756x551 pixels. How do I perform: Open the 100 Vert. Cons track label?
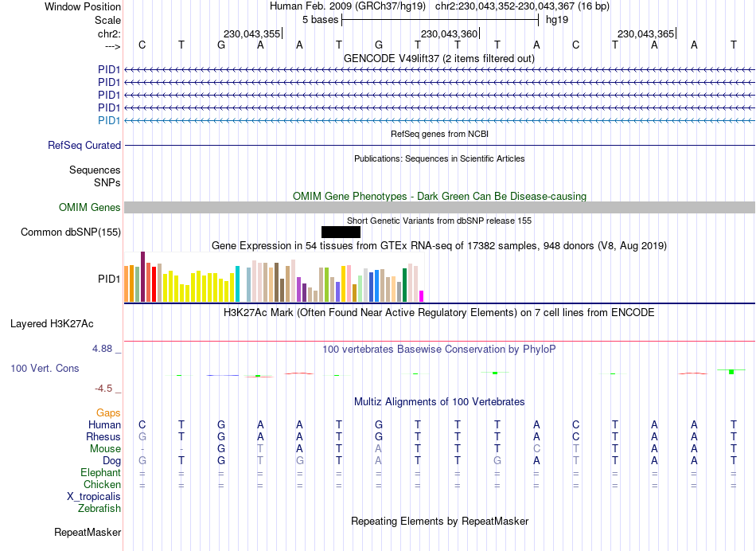[x=45, y=368]
